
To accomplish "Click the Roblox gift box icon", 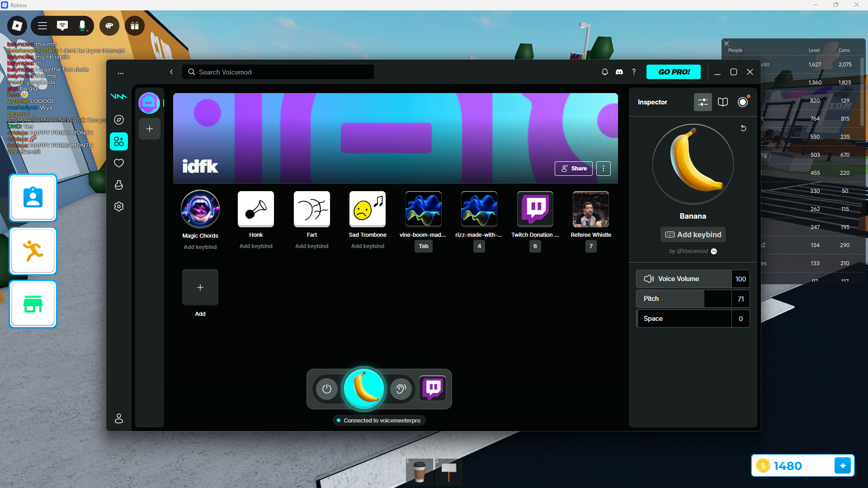I will (135, 26).
